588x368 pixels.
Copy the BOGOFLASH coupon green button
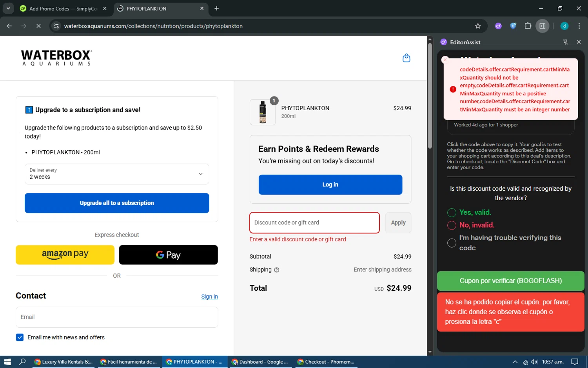click(x=510, y=281)
